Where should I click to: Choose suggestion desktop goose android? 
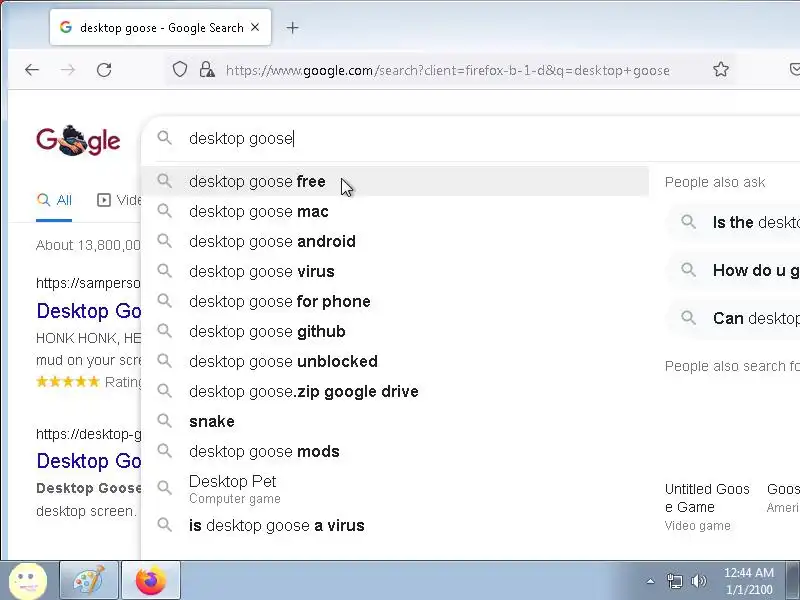pos(395,241)
